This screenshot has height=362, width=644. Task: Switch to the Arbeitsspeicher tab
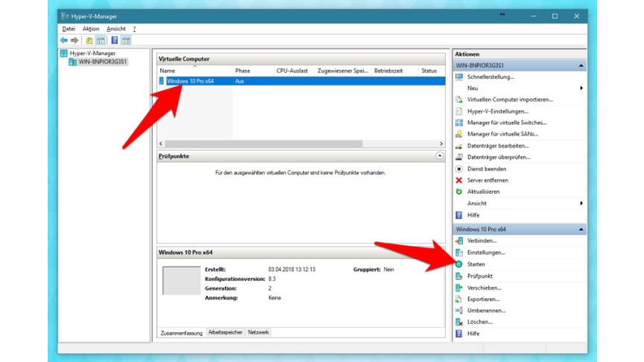tap(225, 332)
